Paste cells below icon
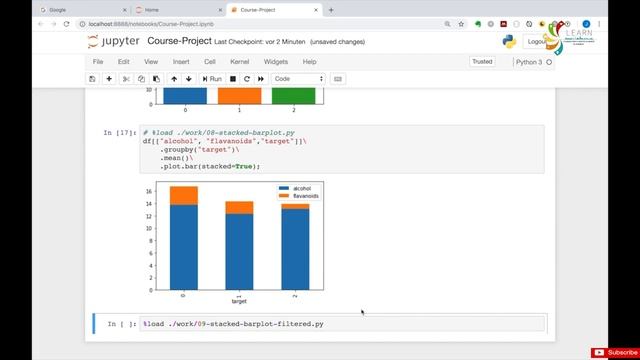Screen dimensions: 640x360 (156, 79)
